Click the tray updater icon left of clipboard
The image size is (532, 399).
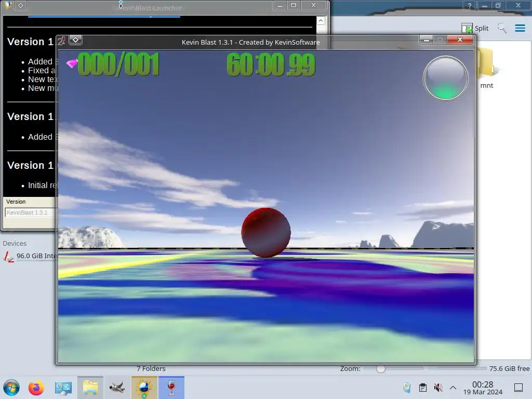pyautogui.click(x=407, y=388)
